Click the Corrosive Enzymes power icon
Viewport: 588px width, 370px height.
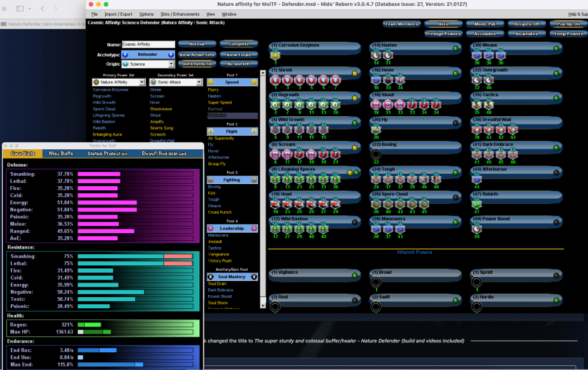click(275, 55)
